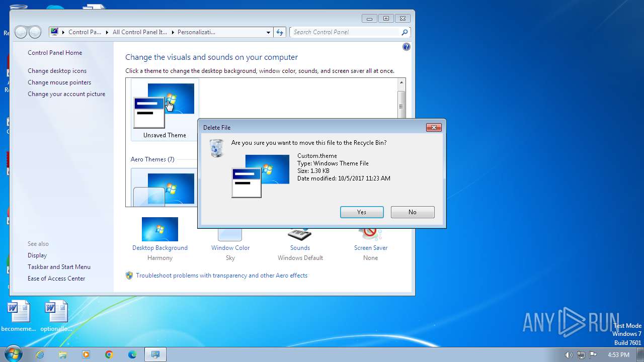Expand arrow after Control Panel breadcrumb

[x=107, y=32]
